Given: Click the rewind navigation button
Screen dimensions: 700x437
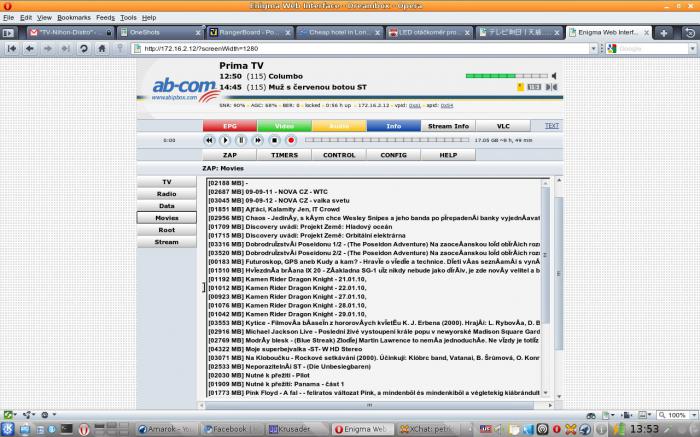Looking at the screenshot, I should [12, 48].
